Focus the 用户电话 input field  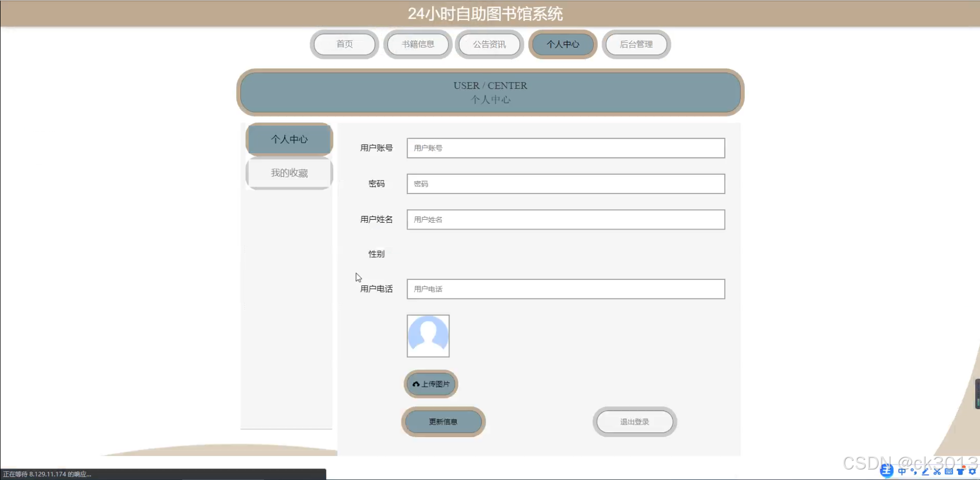[566, 289]
